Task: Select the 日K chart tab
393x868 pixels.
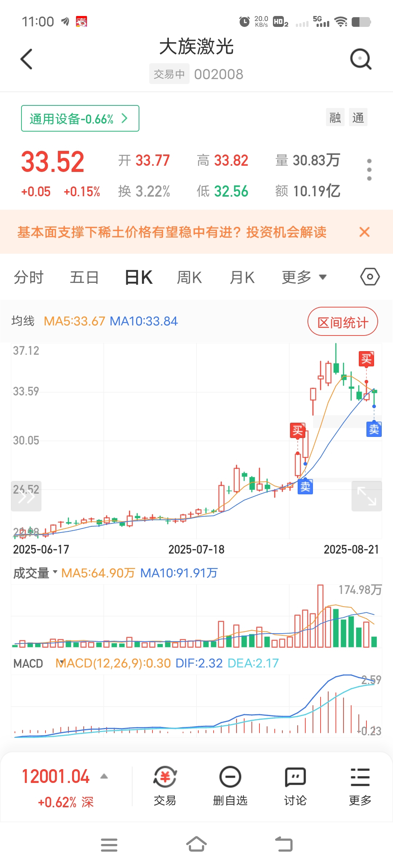Action: click(x=139, y=277)
